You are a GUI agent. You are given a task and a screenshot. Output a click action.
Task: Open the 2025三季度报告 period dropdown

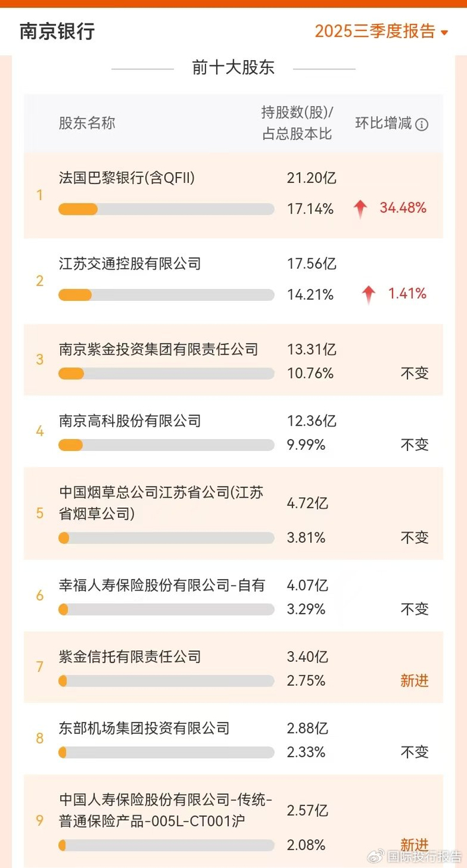click(x=381, y=31)
